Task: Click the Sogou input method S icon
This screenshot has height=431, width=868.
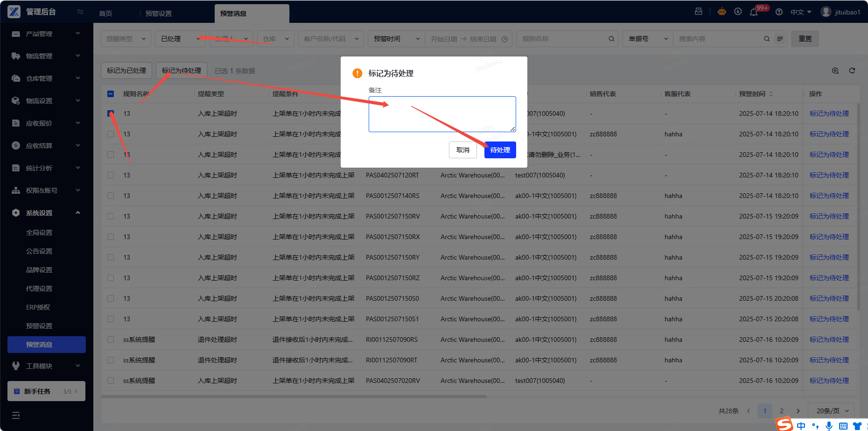Action: (784, 424)
